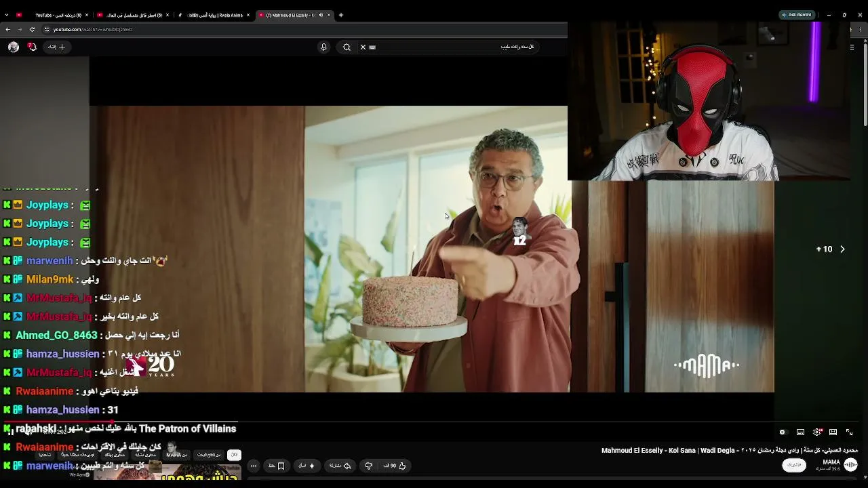Image resolution: width=868 pixels, height=488 pixels.
Task: Dislike the video with thumbs down
Action: (369, 466)
